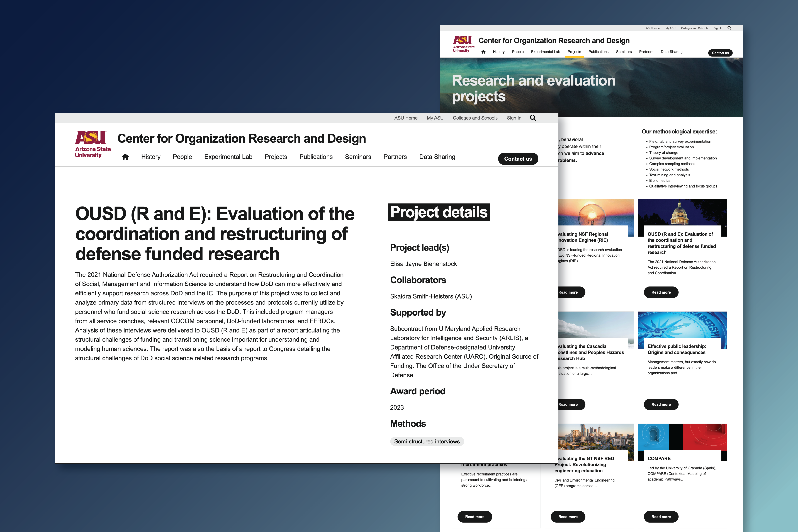
Task: Click the Project details heading
Action: click(x=439, y=212)
